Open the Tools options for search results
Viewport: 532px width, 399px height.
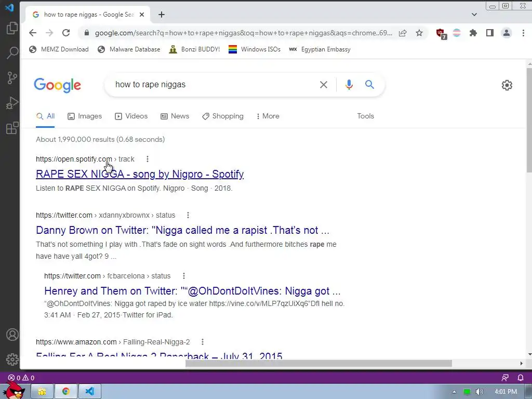point(365,116)
